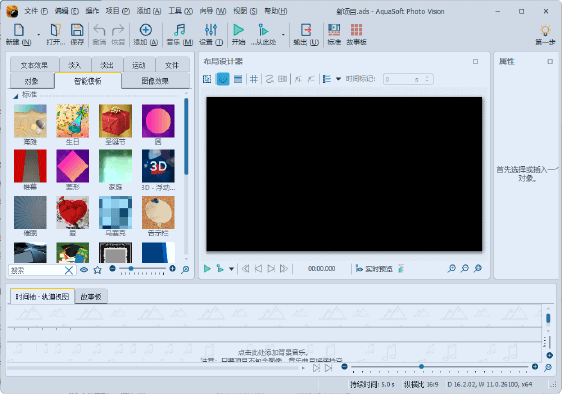The image size is (562, 394).
Task: Toggle the star favorites filter
Action: tap(97, 270)
